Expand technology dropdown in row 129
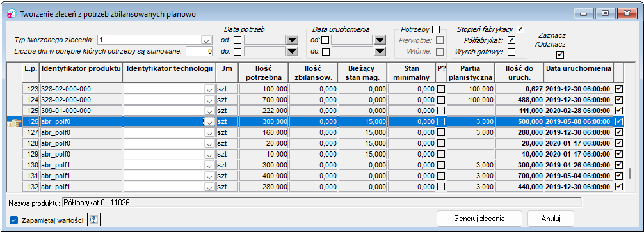Viewport: 644px width, 232px height. (209, 154)
